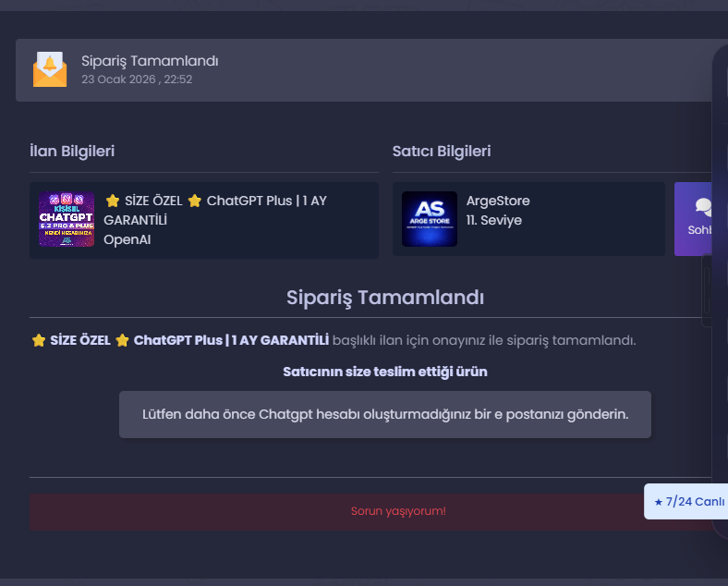Click the chat bubble icon on Sohbet button
Viewport: 728px width, 586px height.
(703, 207)
